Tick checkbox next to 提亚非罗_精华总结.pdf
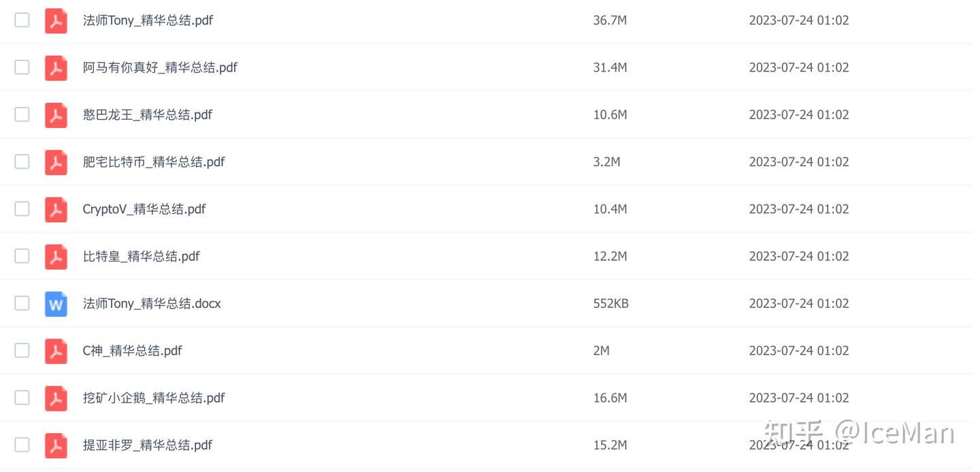 point(22,445)
